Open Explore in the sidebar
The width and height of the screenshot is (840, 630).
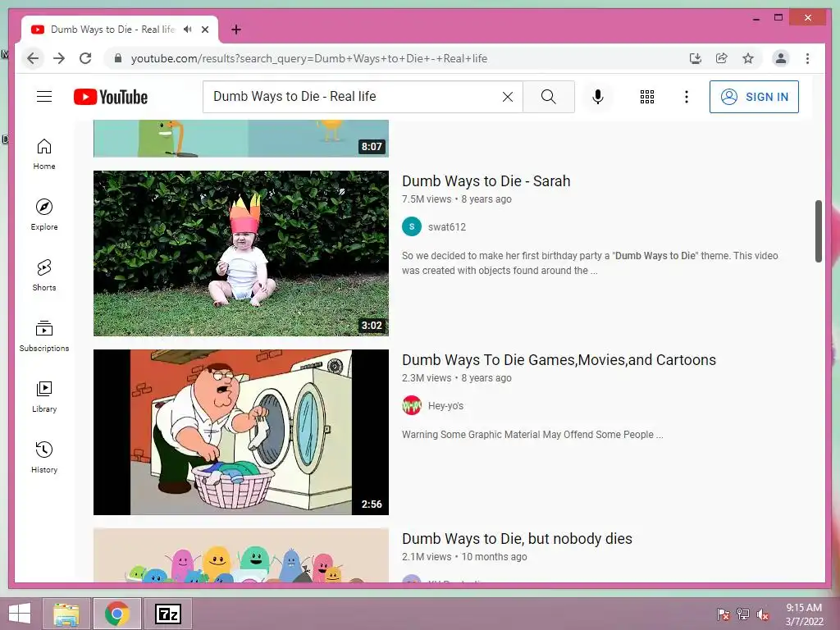click(x=44, y=215)
